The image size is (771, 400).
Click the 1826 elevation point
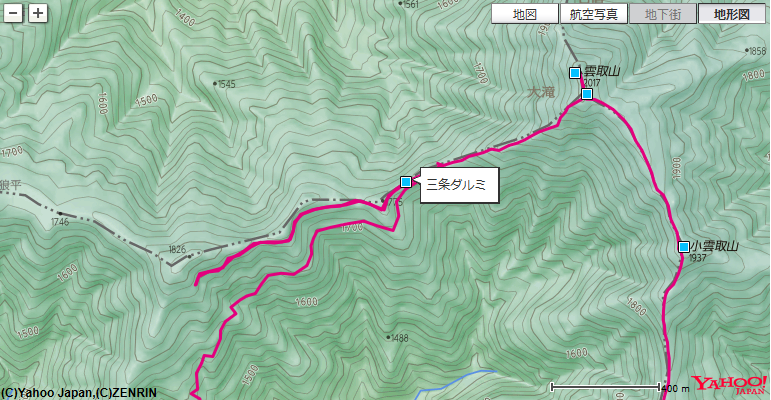[x=189, y=256]
